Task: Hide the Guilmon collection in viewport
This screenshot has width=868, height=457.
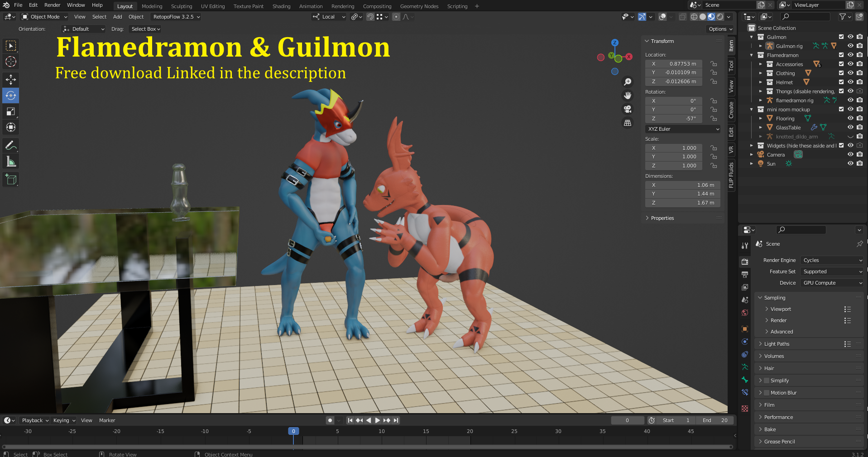Action: point(850,37)
